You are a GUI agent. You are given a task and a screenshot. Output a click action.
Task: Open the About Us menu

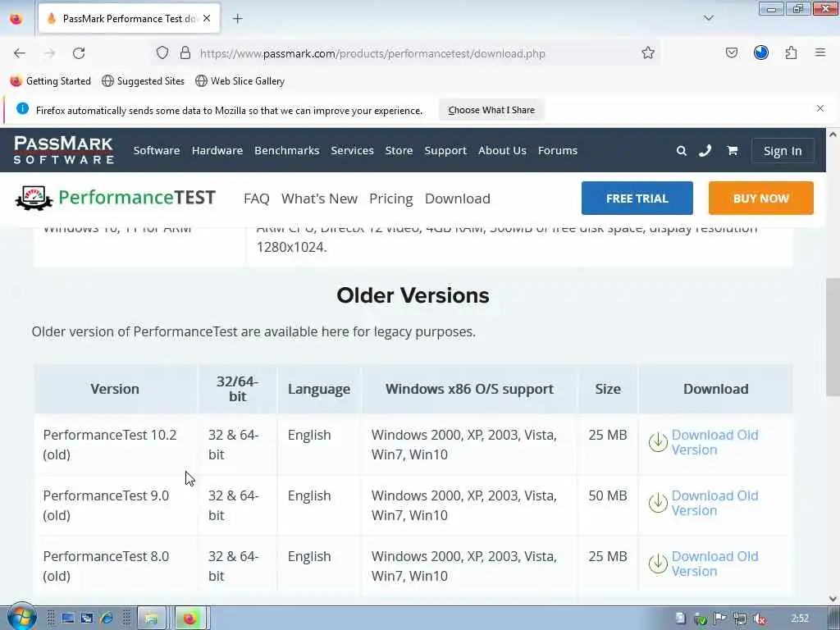coord(502,151)
